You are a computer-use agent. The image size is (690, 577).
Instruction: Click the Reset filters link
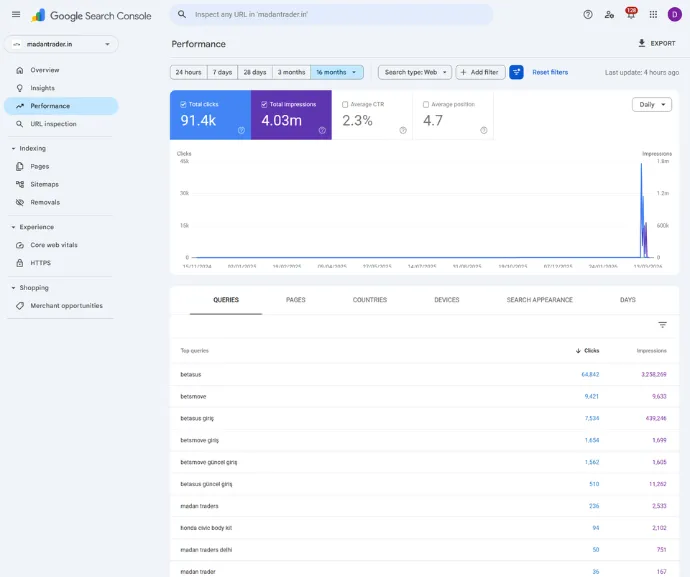[550, 72]
